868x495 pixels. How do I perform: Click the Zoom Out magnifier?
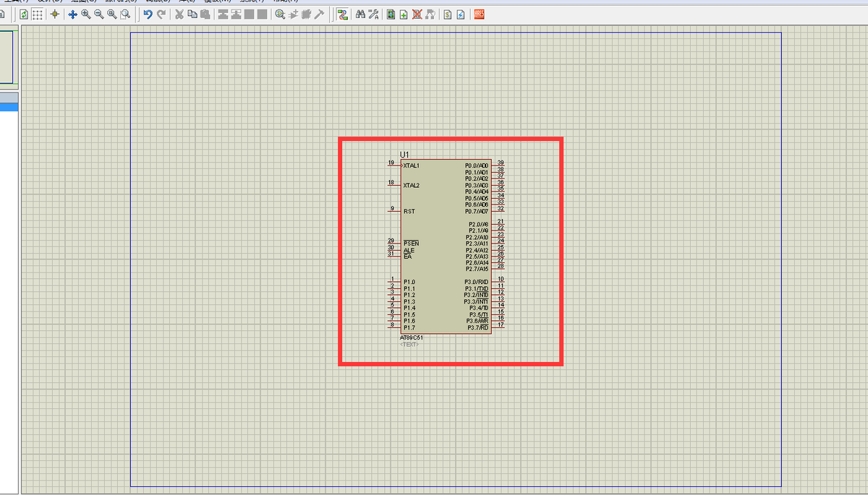[98, 14]
